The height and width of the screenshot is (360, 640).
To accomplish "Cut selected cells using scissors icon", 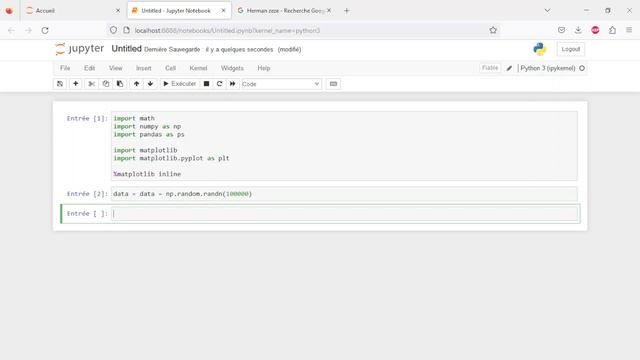I will pyautogui.click(x=91, y=84).
